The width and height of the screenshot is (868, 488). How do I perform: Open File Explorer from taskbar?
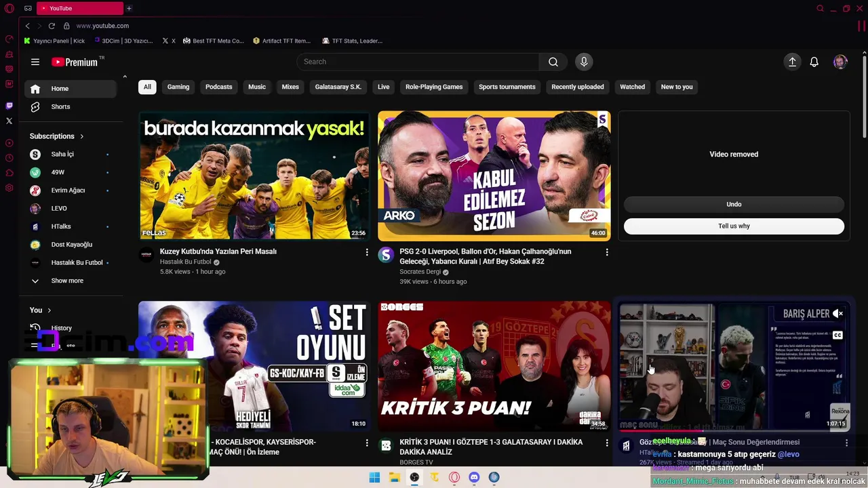(x=395, y=477)
